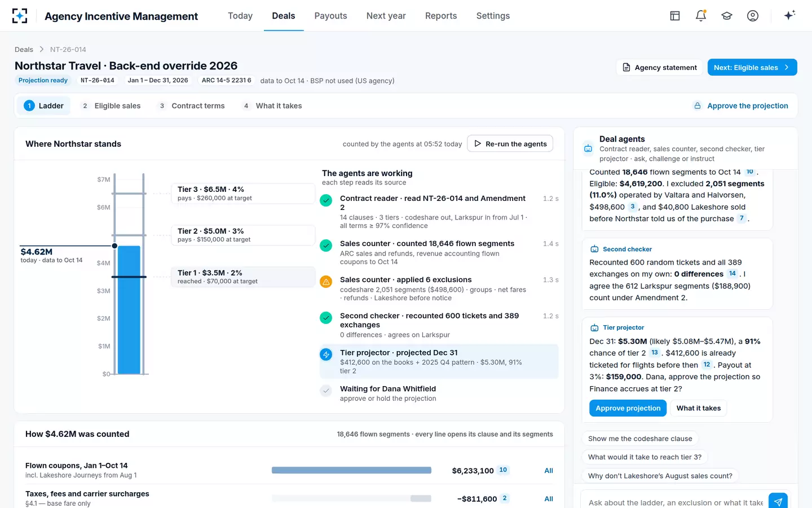Open the Payouts tab
Viewport: 812px width, 508px height.
coord(330,16)
